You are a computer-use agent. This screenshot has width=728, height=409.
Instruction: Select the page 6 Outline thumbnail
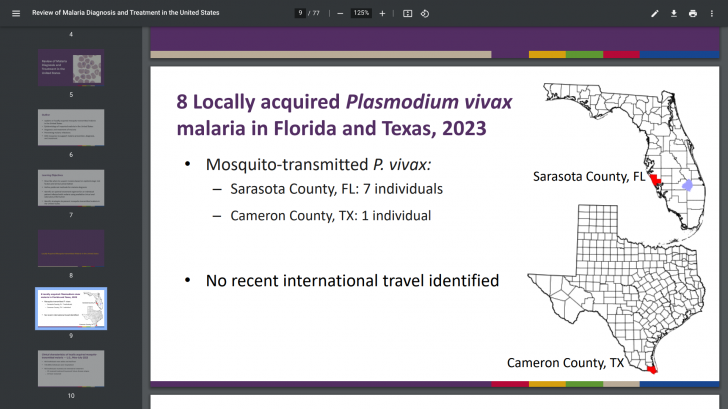coord(71,128)
